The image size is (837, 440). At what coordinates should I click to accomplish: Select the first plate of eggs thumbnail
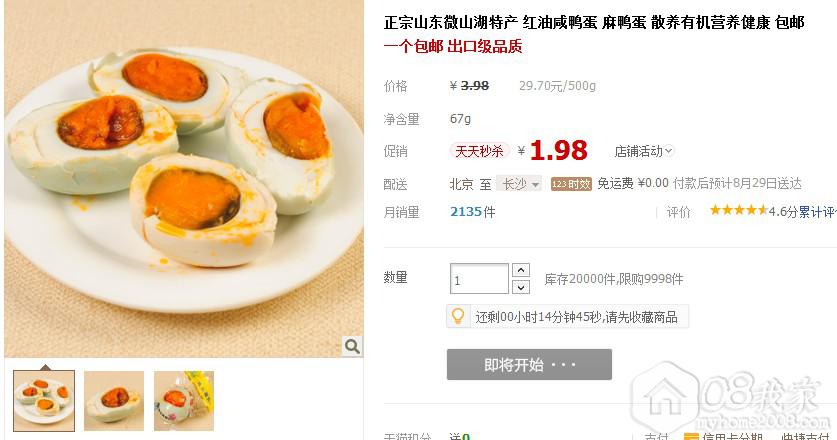tap(44, 400)
